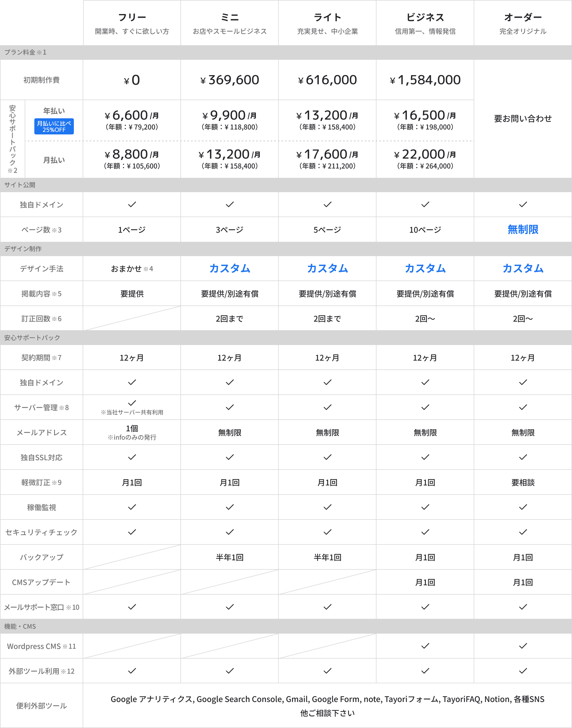Click ビジネス checkmark in Wordpress CMS row
This screenshot has height=728, width=572.
(425, 646)
